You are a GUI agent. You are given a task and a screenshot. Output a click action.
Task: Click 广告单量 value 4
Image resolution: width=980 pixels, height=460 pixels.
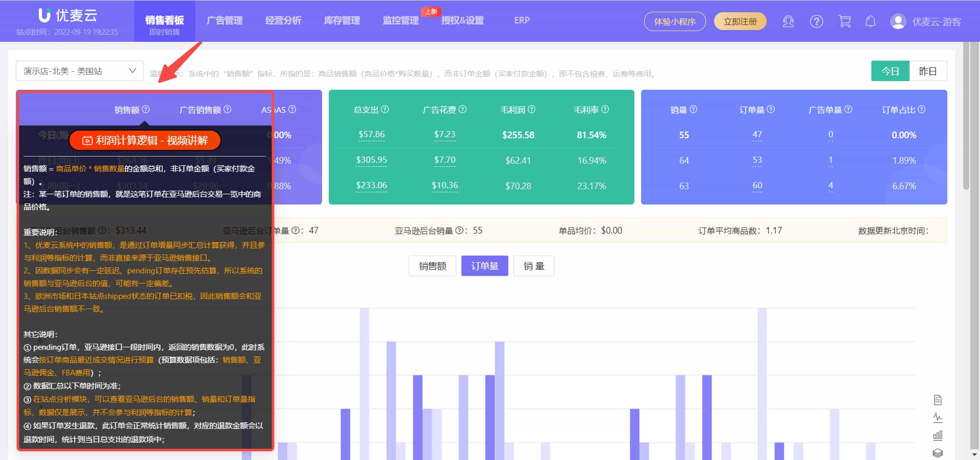coord(830,186)
